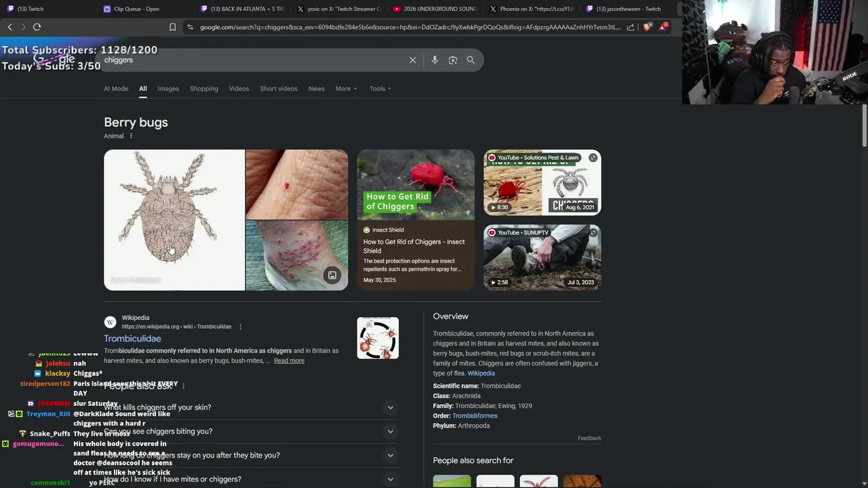
Task: Select the Shopping search tab
Action: pos(204,89)
